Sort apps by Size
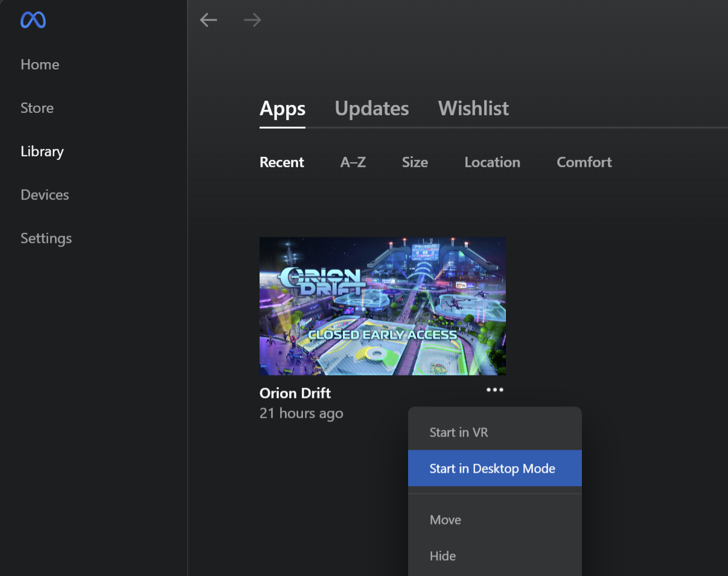This screenshot has height=576, width=728. (415, 162)
